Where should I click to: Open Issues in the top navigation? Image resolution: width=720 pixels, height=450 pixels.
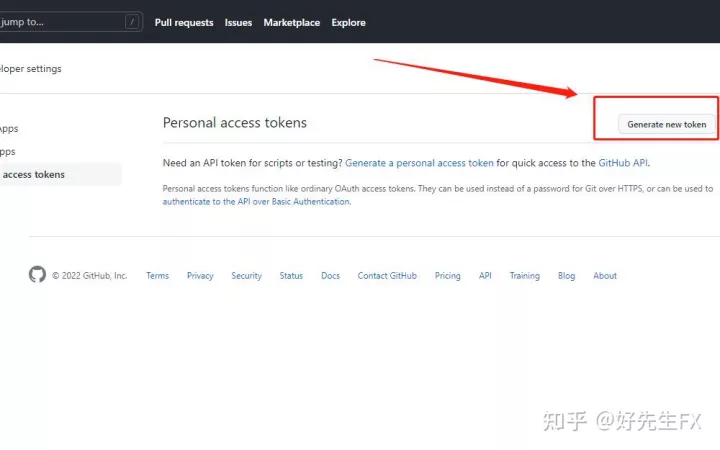click(238, 22)
